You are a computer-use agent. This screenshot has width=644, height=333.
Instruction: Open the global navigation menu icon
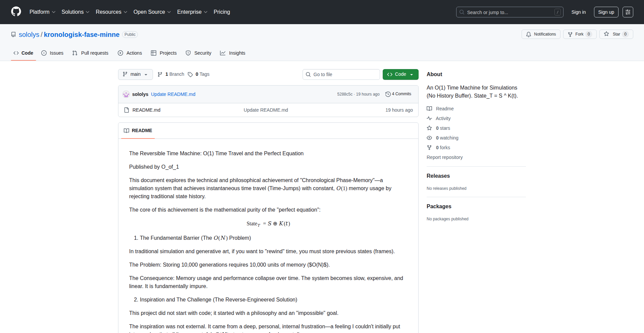pyautogui.click(x=628, y=12)
